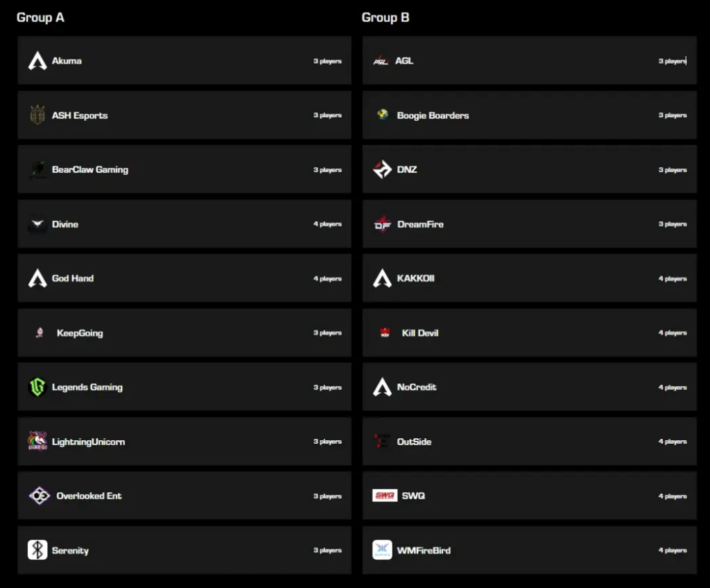
Task: Open the Akuma team name link
Action: point(67,61)
